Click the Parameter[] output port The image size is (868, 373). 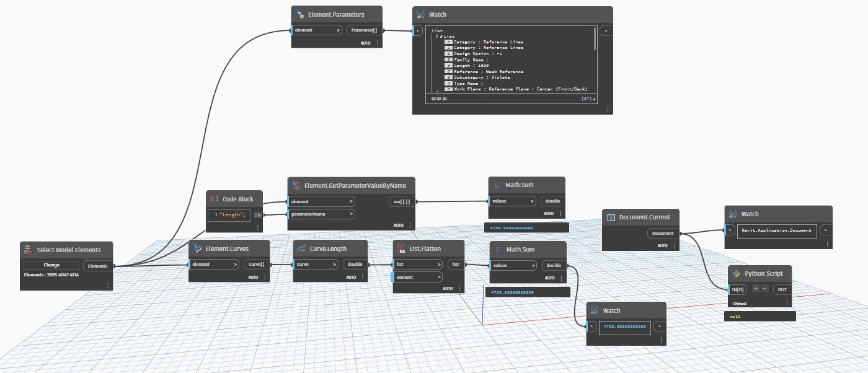coord(363,30)
